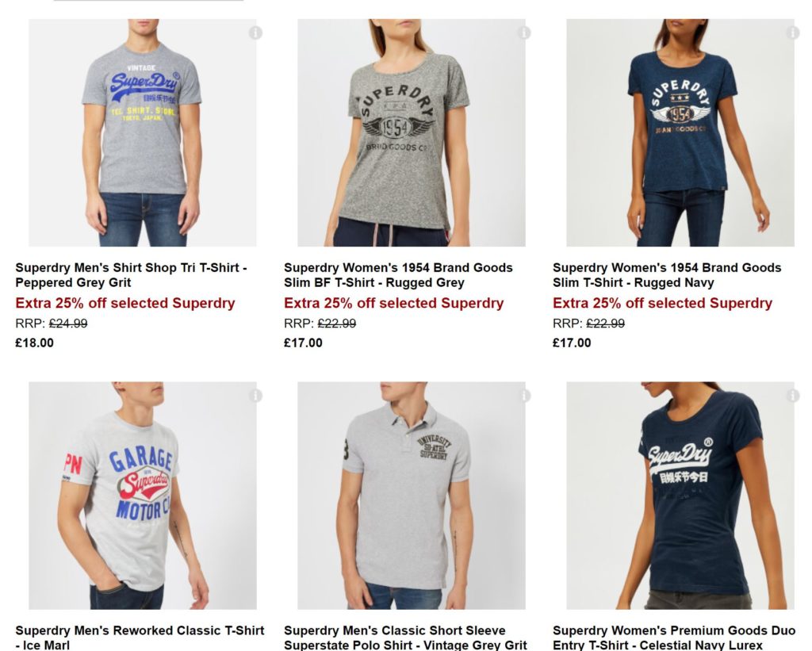Click info icon on Ice Marl T-shirt image
Screen dimensions: 812x651
tap(255, 396)
